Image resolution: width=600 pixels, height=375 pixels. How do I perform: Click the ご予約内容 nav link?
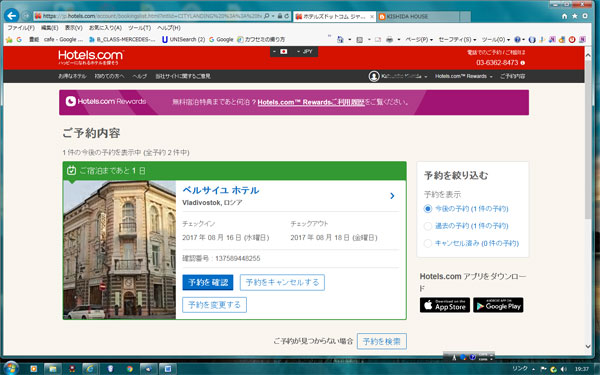point(512,76)
